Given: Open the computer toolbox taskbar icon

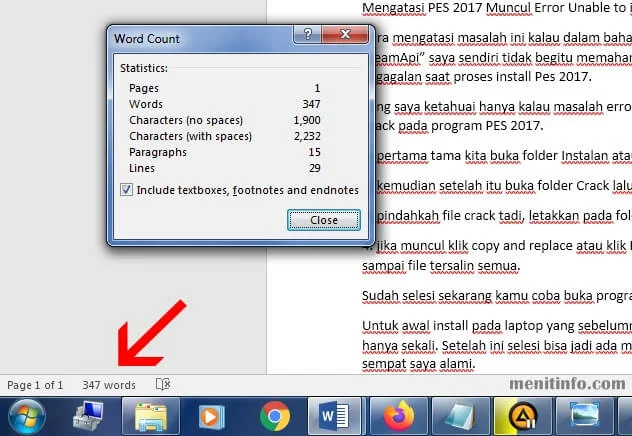Looking at the screenshot, I should pyautogui.click(x=88, y=417).
